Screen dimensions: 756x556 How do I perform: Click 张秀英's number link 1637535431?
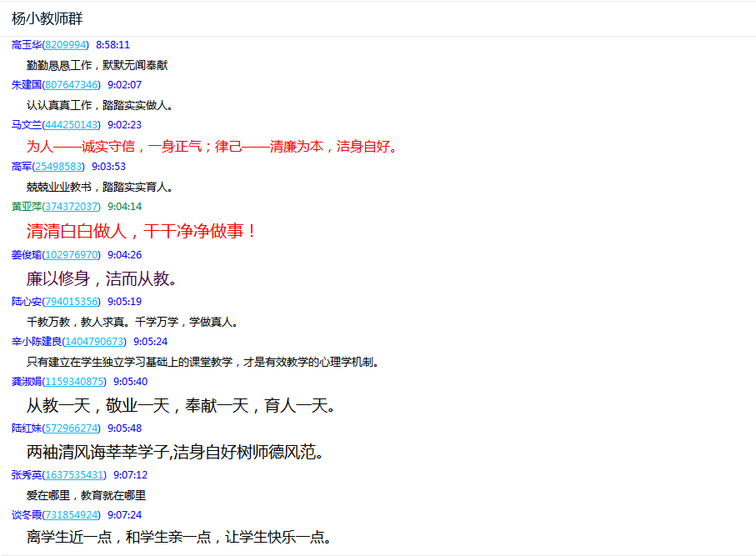point(74,475)
